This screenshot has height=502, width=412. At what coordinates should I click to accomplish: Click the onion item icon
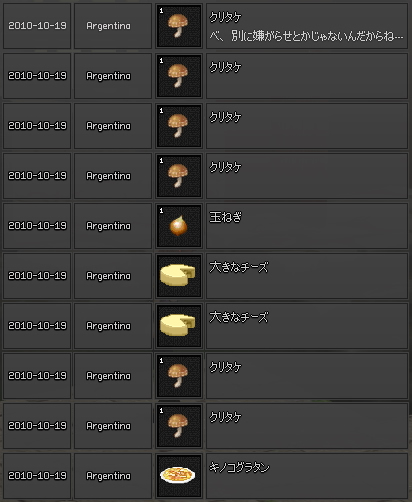click(179, 226)
